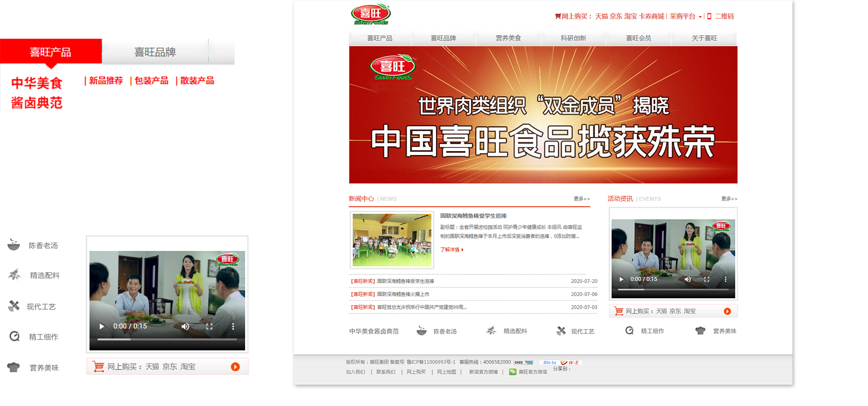The height and width of the screenshot is (406, 868).
Task: Open 营养美食 navigation item
Action: (x=509, y=38)
